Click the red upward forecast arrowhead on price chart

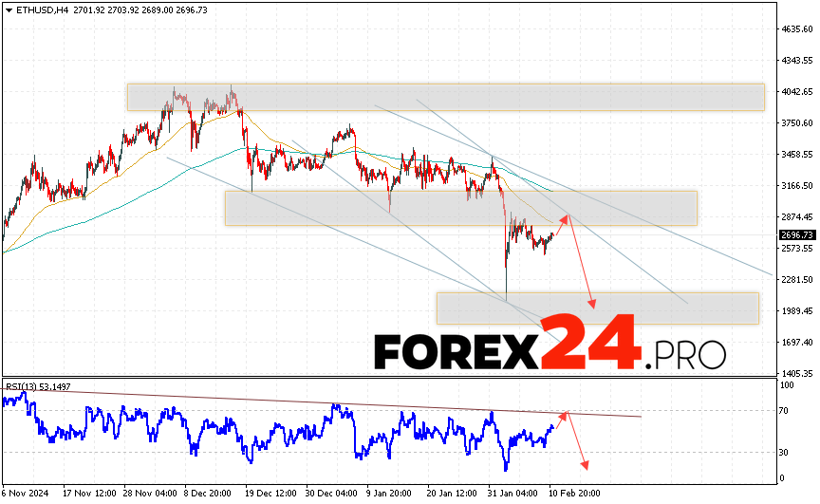click(x=568, y=218)
